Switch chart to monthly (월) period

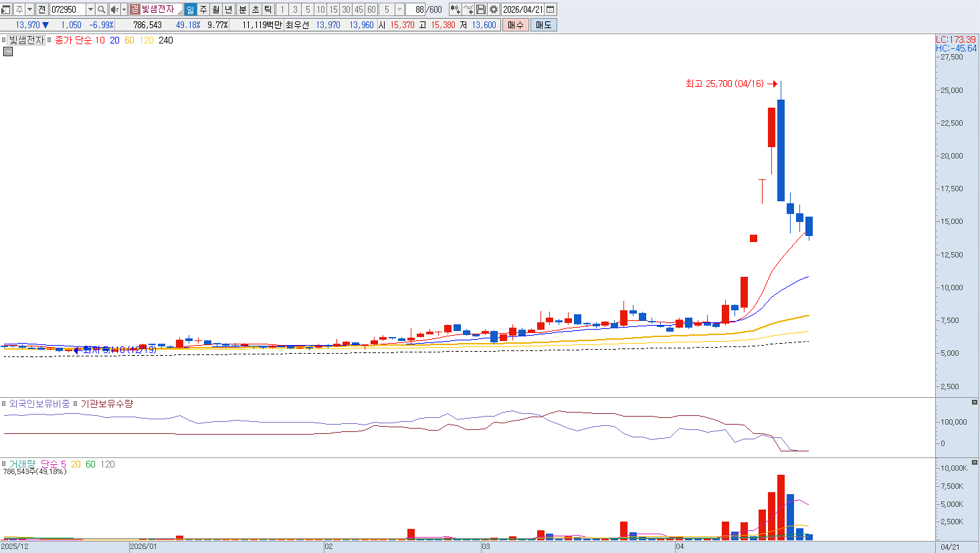click(215, 9)
